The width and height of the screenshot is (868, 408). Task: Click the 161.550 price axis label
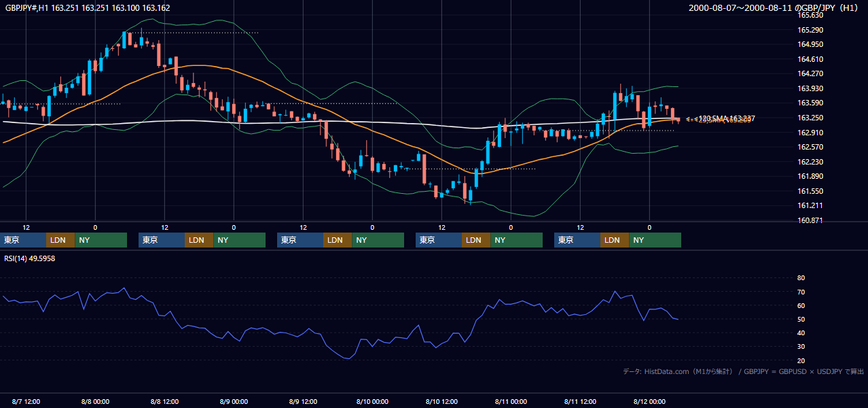(x=810, y=191)
